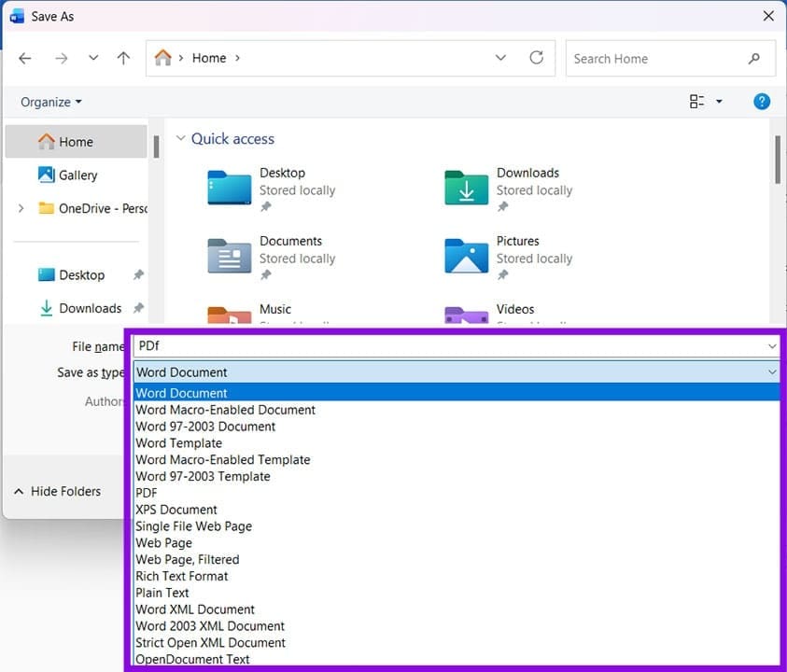
Task: Open the Pictures folder icon in Quick access
Action: coord(466,256)
